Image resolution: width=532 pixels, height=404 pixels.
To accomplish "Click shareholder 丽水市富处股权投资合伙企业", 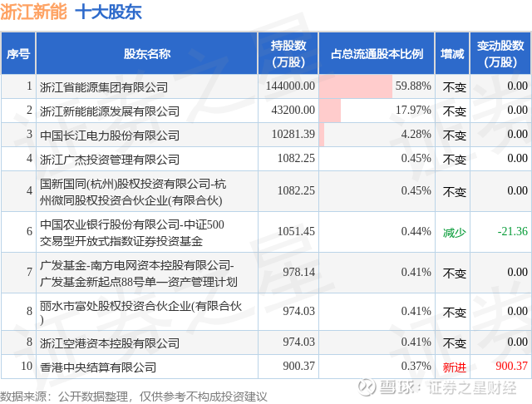I will [x=140, y=313].
